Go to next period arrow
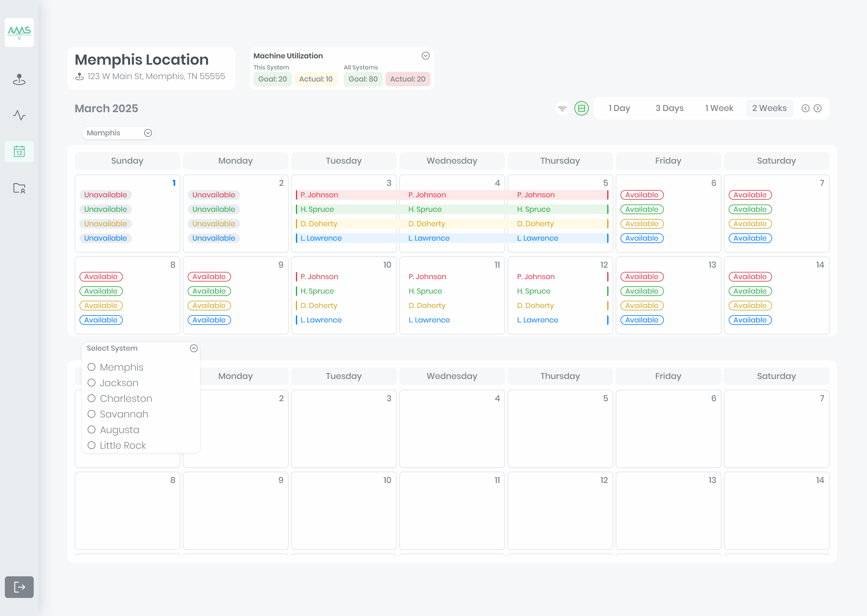 [818, 109]
